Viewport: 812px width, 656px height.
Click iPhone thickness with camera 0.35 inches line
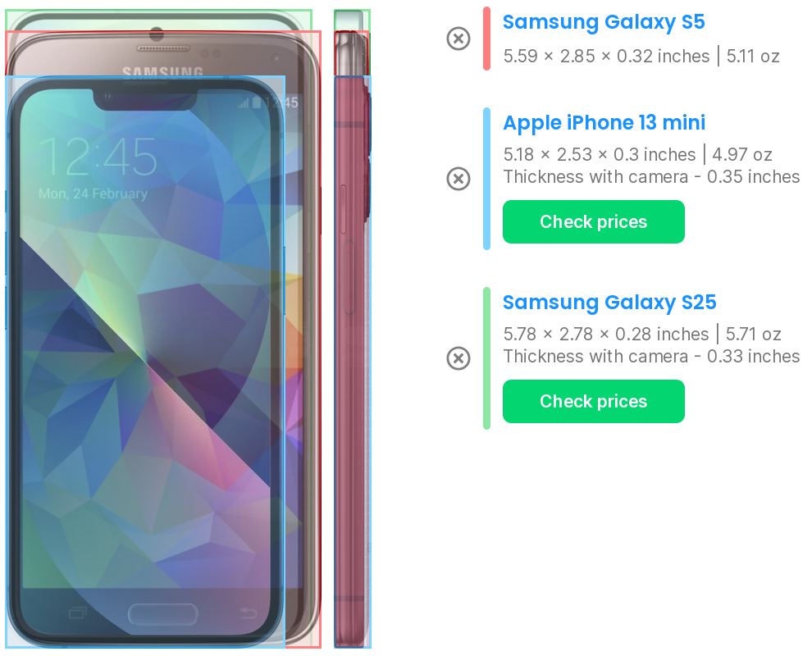click(651, 176)
